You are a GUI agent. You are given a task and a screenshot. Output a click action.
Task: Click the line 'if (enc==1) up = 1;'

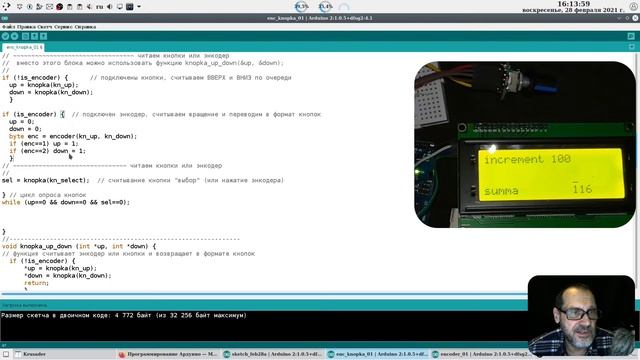pyautogui.click(x=44, y=144)
